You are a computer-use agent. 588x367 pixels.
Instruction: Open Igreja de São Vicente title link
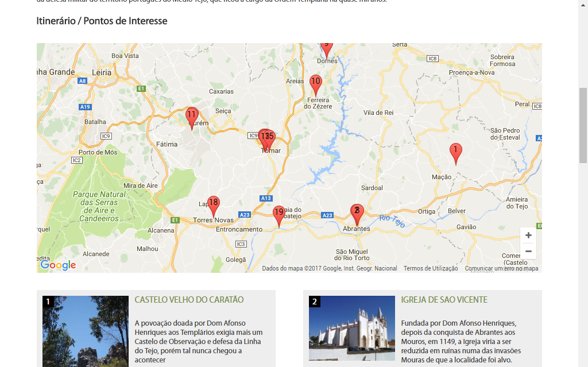[x=444, y=300]
